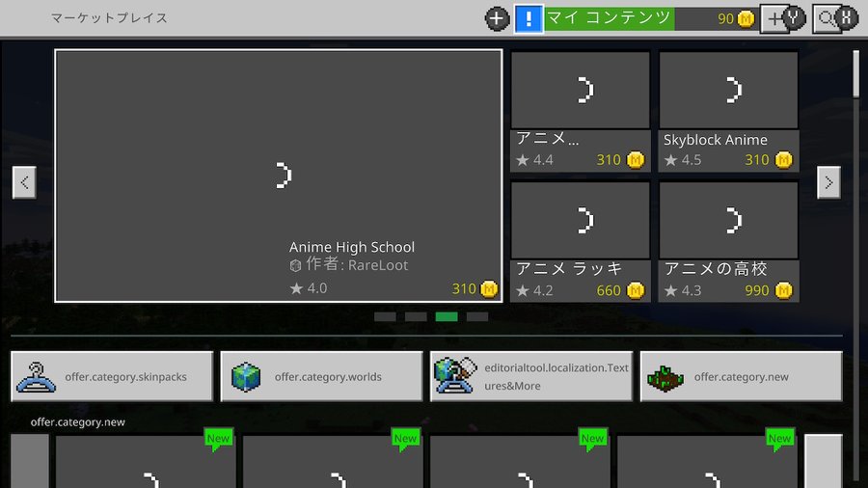Image resolution: width=868 pixels, height=488 pixels.
Task: Click the add coins plus Y button
Action: pyautogui.click(x=782, y=19)
